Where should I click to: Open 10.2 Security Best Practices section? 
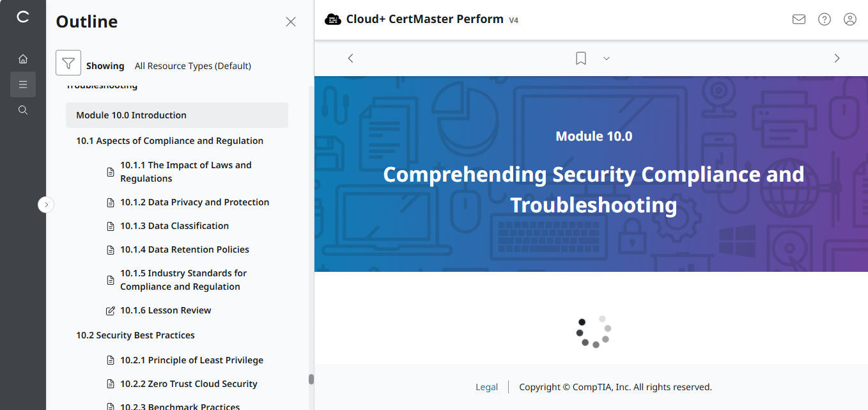135,335
